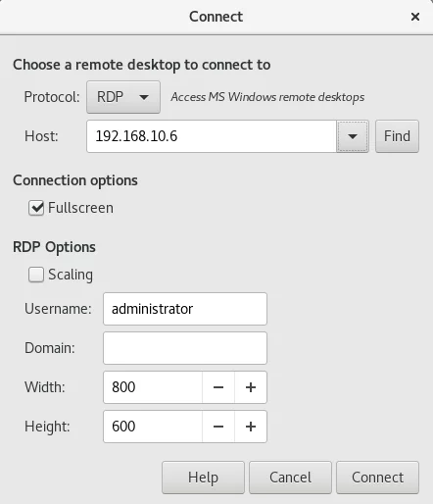Click the Connect button at bottom right
This screenshot has height=504, width=433.
tap(377, 478)
